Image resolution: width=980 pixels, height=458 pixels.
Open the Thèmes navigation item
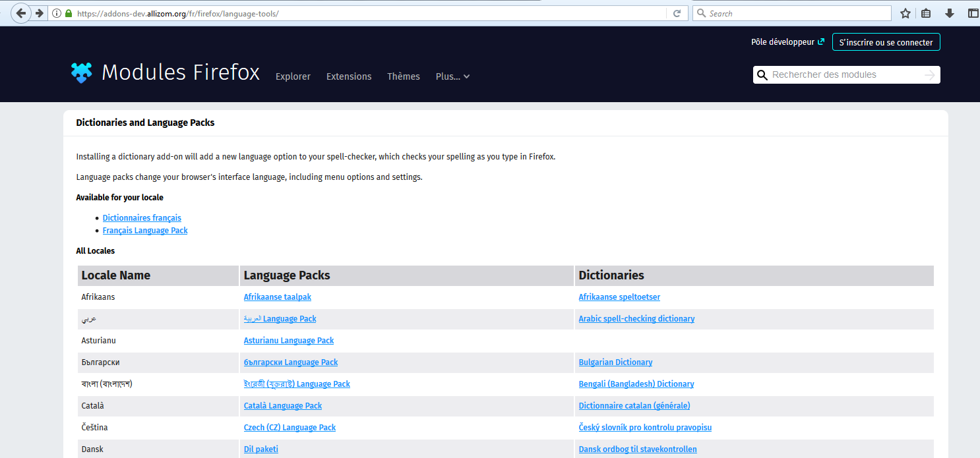tap(404, 76)
